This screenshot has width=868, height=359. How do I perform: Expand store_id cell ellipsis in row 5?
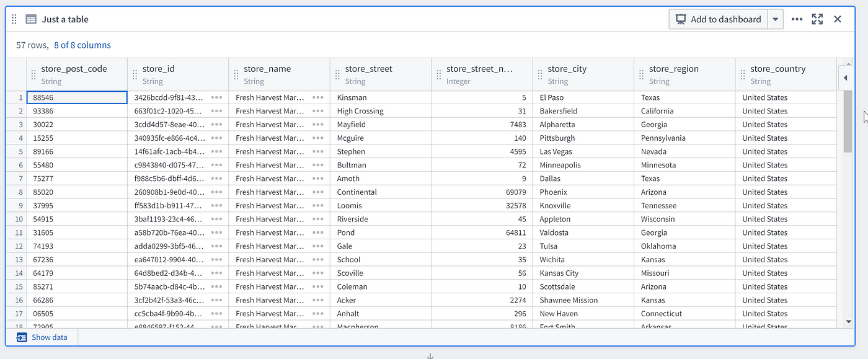coord(216,151)
